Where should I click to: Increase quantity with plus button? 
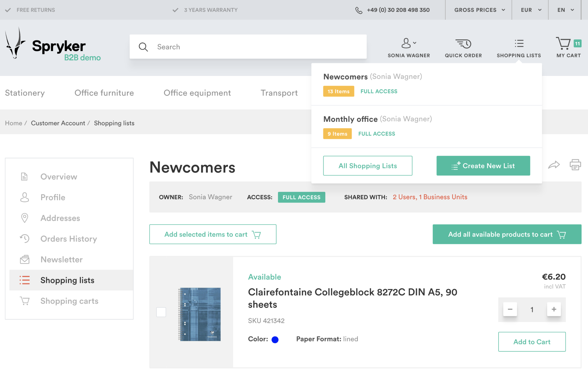[x=554, y=309]
